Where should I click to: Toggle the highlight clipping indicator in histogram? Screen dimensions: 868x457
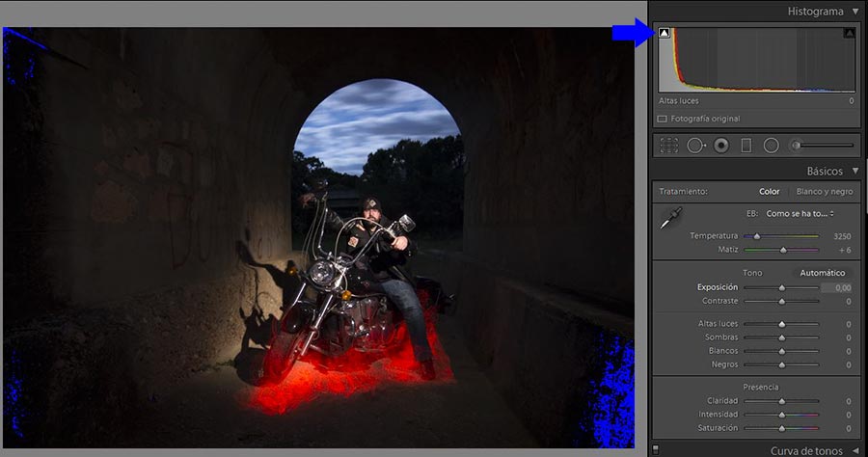pos(849,33)
